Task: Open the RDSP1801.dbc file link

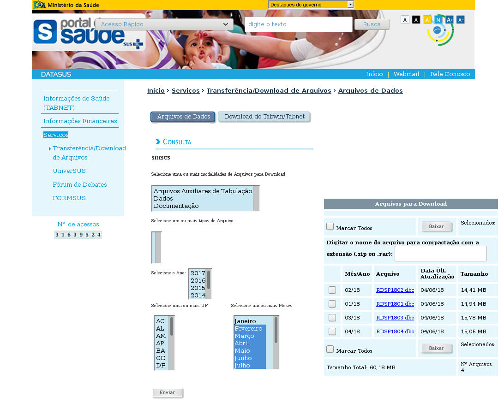Action: (395, 304)
